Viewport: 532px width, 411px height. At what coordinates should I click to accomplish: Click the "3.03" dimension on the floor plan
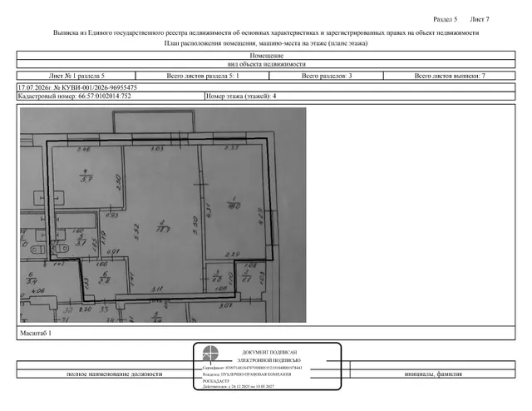pyautogui.click(x=157, y=148)
